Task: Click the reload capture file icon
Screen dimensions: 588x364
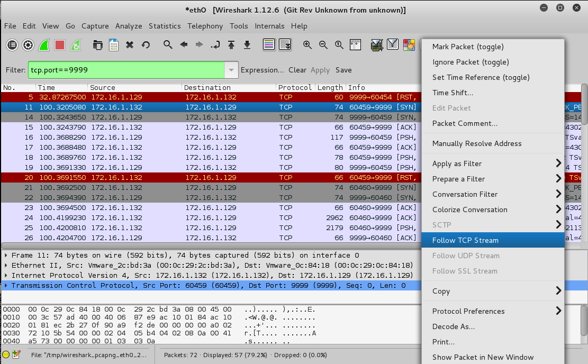Action: (146, 45)
